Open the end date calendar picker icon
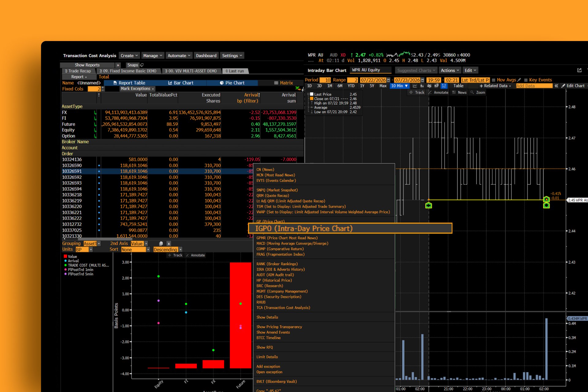 423,80
